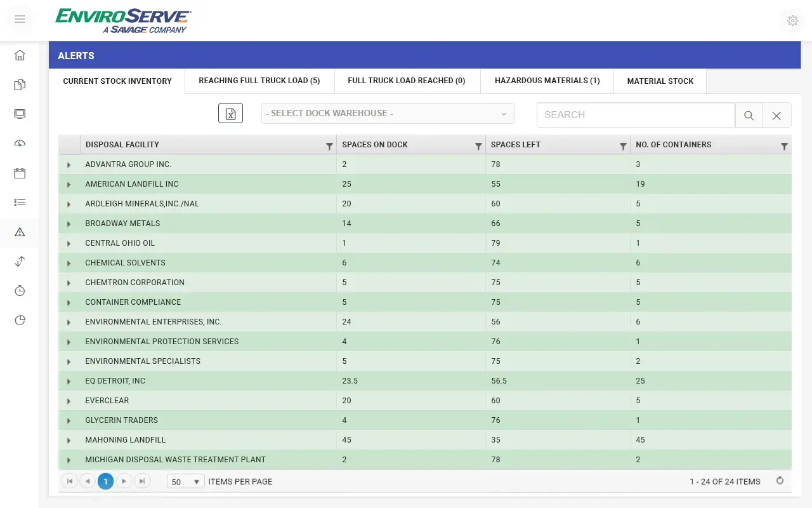Screen dimensions: 812x508
Task: Click into the Search input field
Action: tap(634, 115)
